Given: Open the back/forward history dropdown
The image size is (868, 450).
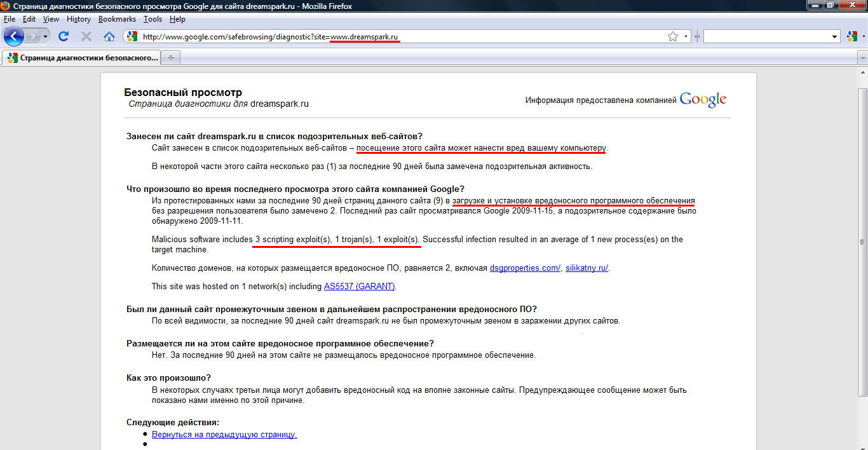Looking at the screenshot, I should [x=45, y=36].
